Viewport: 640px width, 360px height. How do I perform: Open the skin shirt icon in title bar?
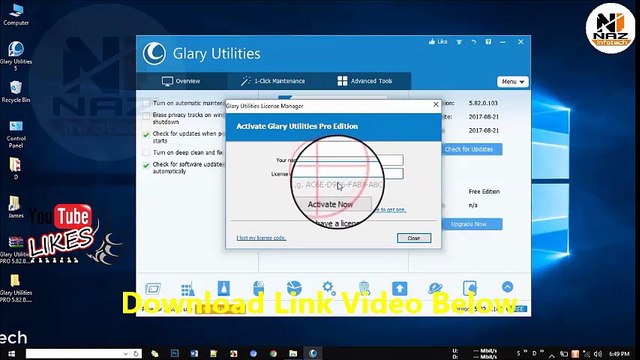[459, 42]
